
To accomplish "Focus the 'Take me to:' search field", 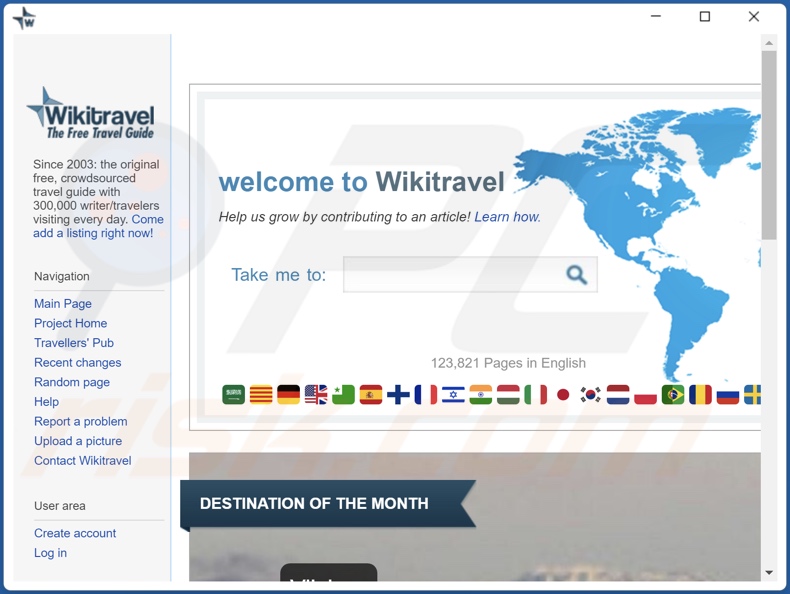I will [470, 275].
